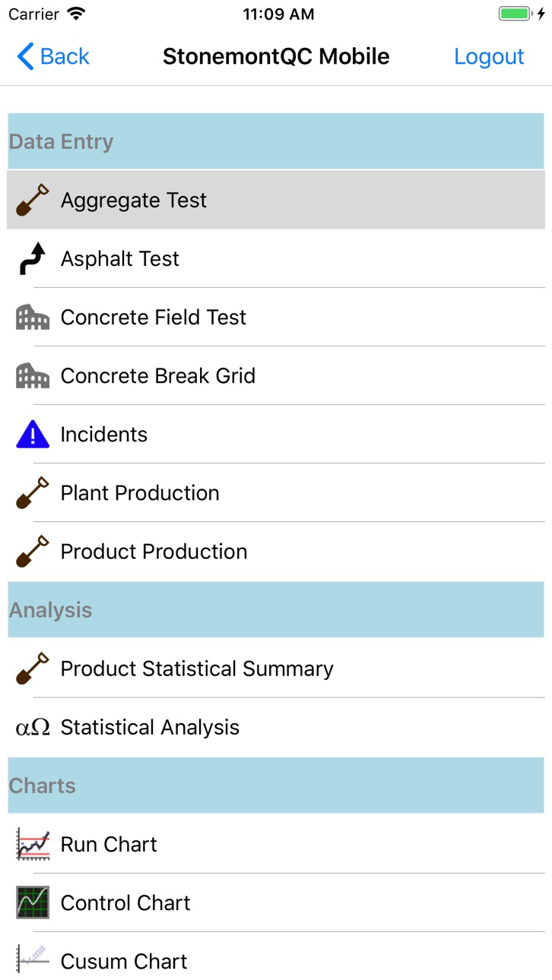
Task: Log out with the Logout button
Action: (489, 56)
